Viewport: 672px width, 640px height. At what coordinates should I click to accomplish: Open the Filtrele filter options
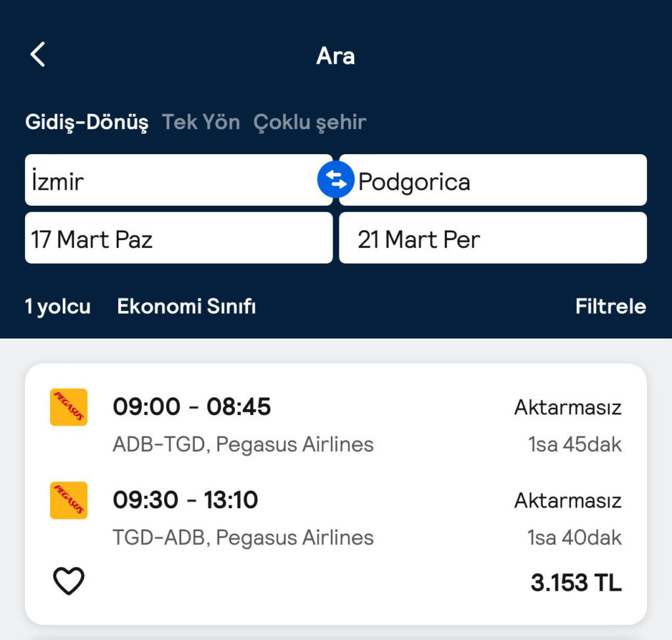pyautogui.click(x=610, y=306)
